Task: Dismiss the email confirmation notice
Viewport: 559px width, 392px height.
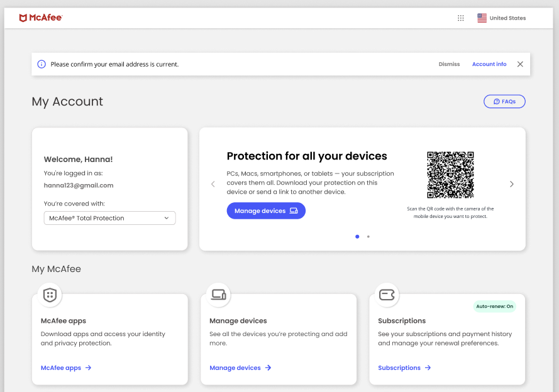Action: point(449,64)
